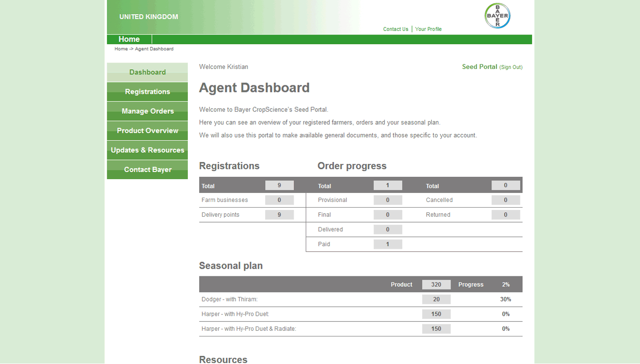Click the Final orders count
Screen dimensions: 640x364
point(388,215)
